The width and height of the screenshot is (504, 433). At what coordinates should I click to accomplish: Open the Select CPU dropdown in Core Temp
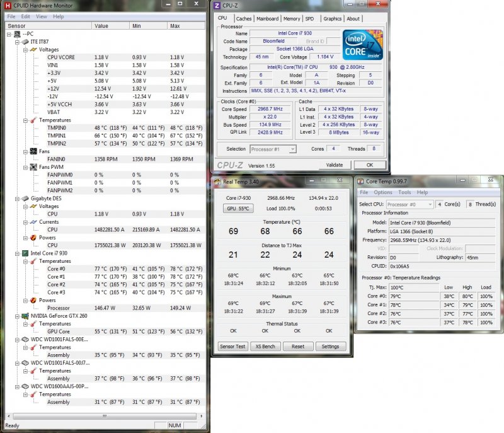(x=410, y=204)
